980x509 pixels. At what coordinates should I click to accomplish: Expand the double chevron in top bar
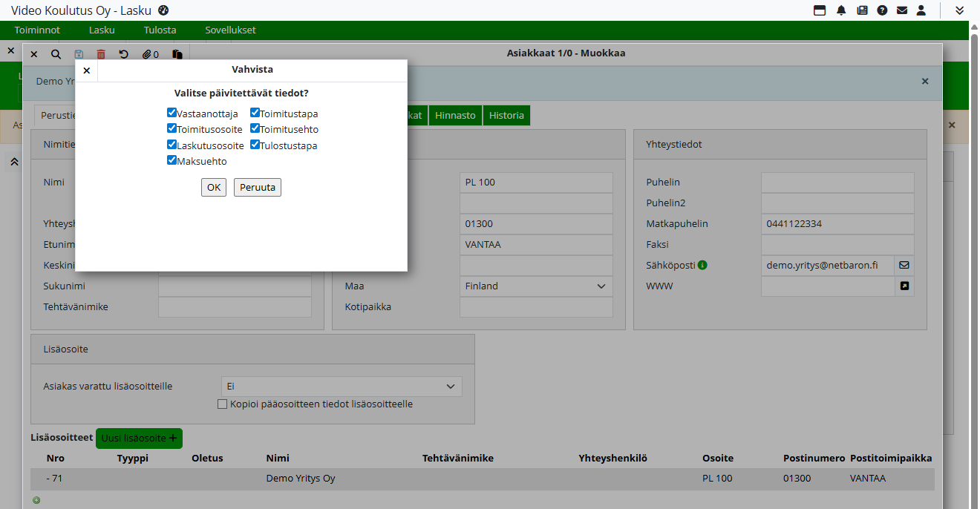click(959, 10)
